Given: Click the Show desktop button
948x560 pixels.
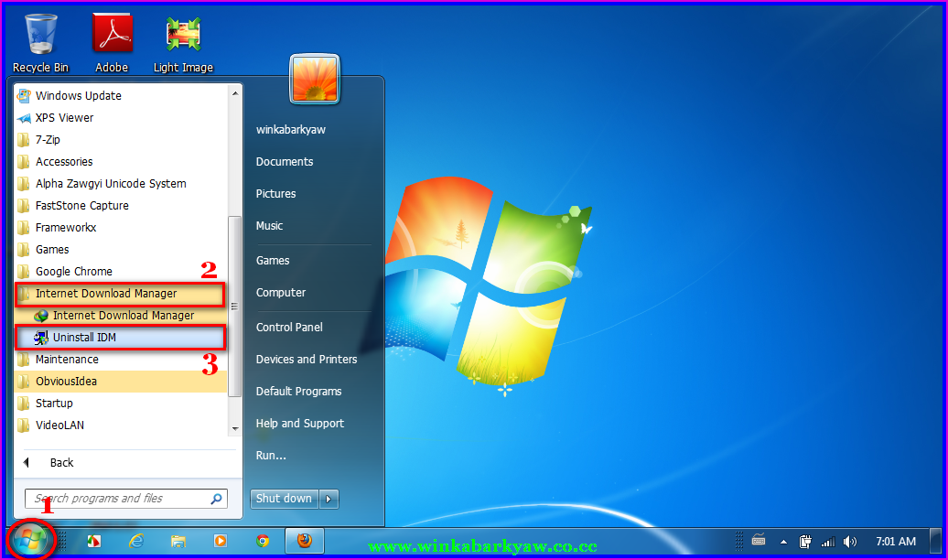Looking at the screenshot, I should point(935,542).
